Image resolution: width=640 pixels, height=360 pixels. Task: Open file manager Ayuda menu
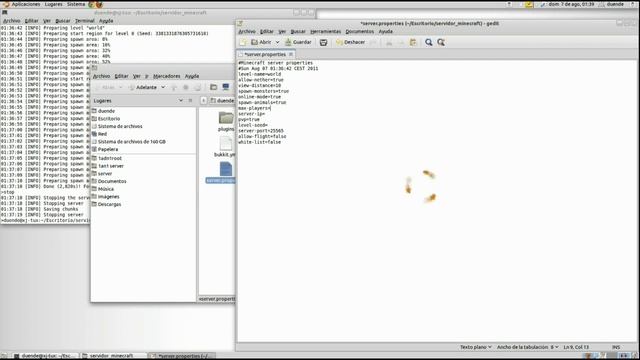(x=192, y=76)
